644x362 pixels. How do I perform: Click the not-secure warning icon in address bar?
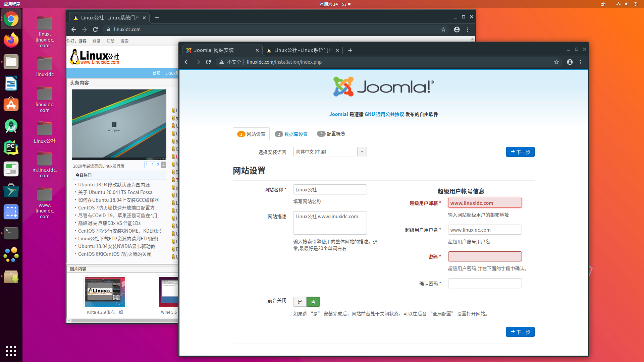pyautogui.click(x=222, y=62)
